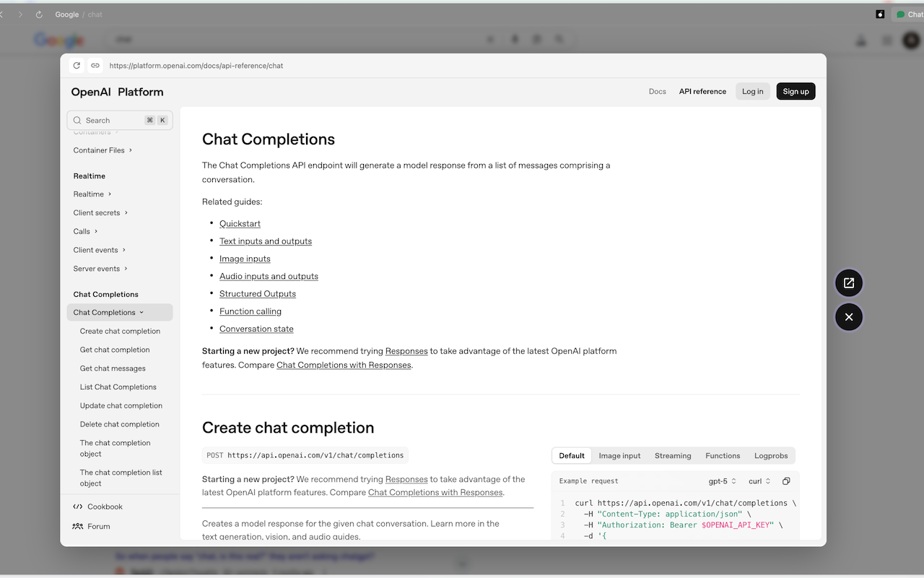Copy page link using chain icon
Viewport: 924px width, 578px height.
pos(95,66)
